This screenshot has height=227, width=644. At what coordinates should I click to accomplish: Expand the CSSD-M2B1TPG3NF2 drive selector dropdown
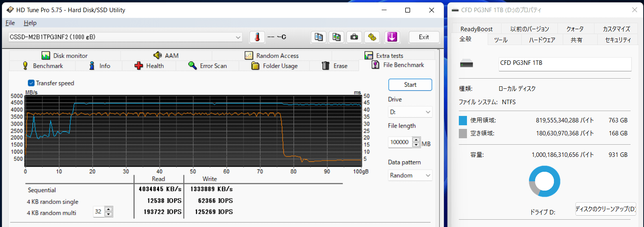click(238, 37)
